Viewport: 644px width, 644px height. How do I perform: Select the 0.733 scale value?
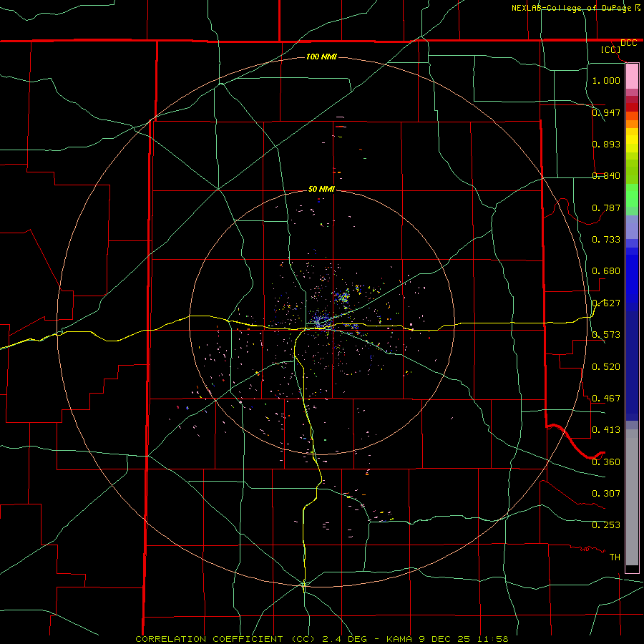pos(606,240)
